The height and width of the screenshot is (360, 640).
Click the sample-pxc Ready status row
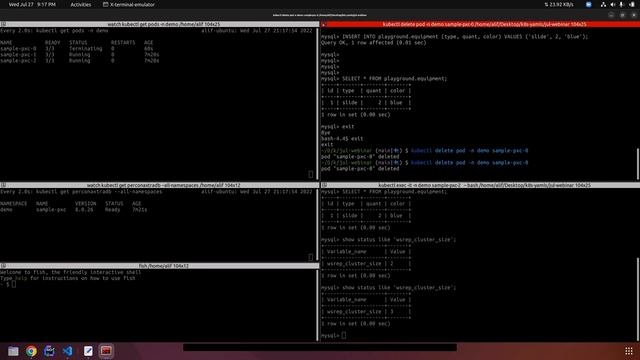point(73,210)
